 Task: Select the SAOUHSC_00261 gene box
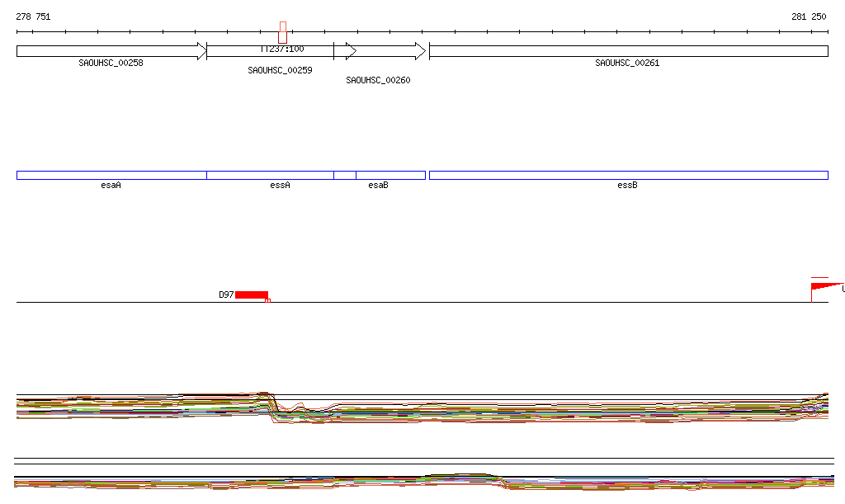tap(628, 51)
